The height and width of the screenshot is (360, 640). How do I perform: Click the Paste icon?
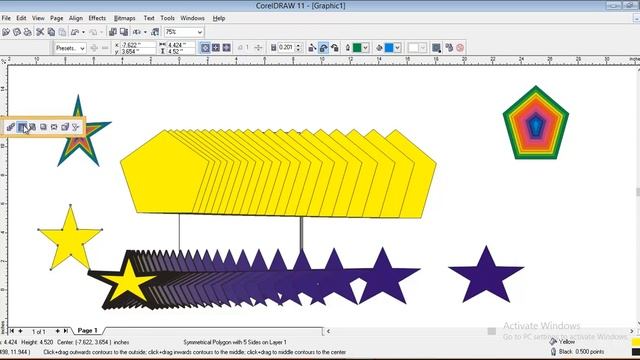[62, 32]
